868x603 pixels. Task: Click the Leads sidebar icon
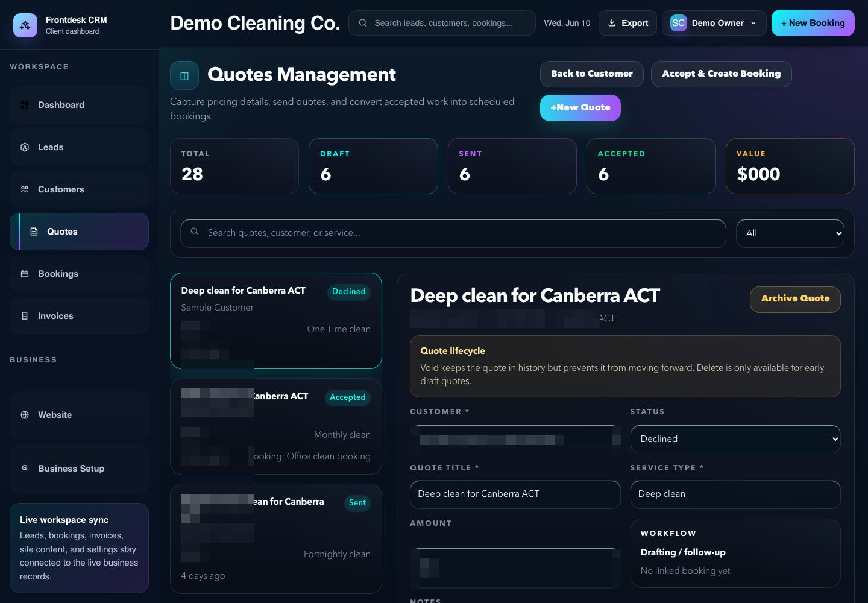(25, 147)
